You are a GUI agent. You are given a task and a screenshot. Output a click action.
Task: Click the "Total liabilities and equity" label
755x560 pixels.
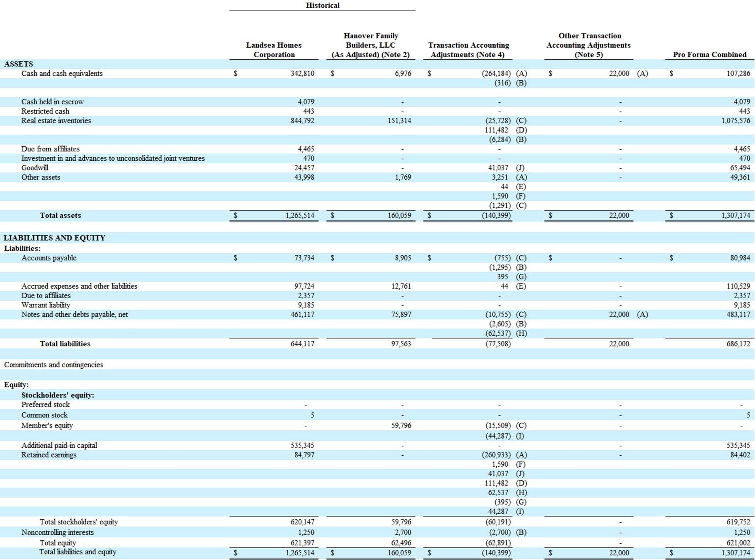pos(78,552)
